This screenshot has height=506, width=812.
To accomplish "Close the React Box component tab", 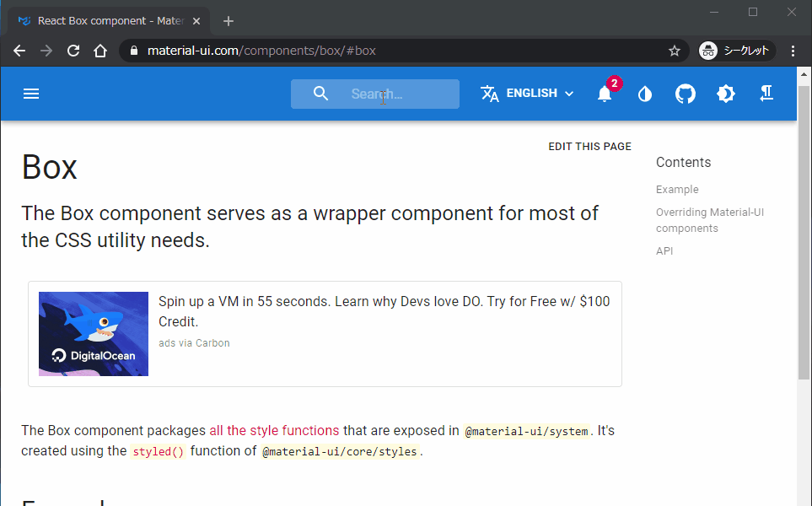I will (x=196, y=21).
